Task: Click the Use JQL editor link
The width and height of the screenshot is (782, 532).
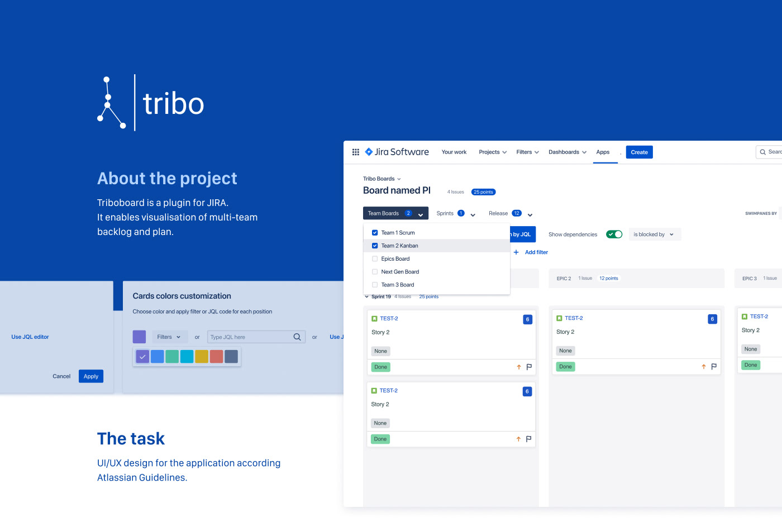Action: (x=30, y=337)
